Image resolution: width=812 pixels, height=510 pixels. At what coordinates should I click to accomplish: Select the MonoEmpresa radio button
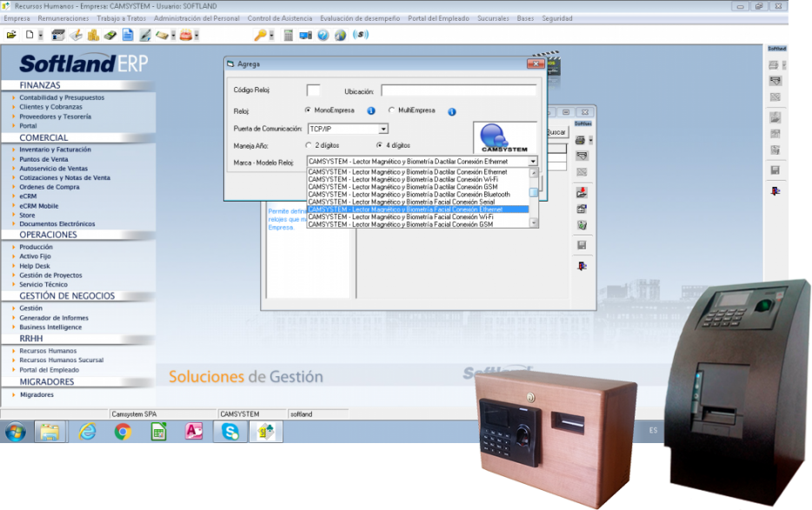[x=308, y=109]
